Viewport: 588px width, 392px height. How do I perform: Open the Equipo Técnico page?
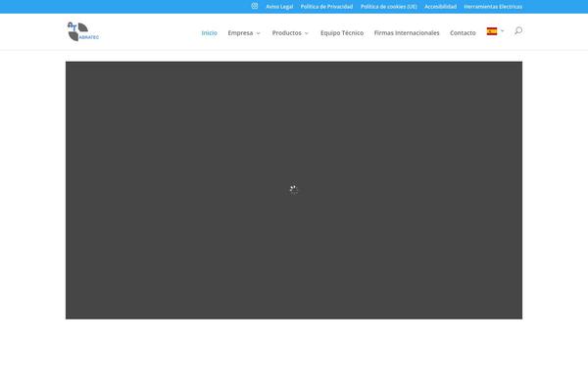coord(342,32)
